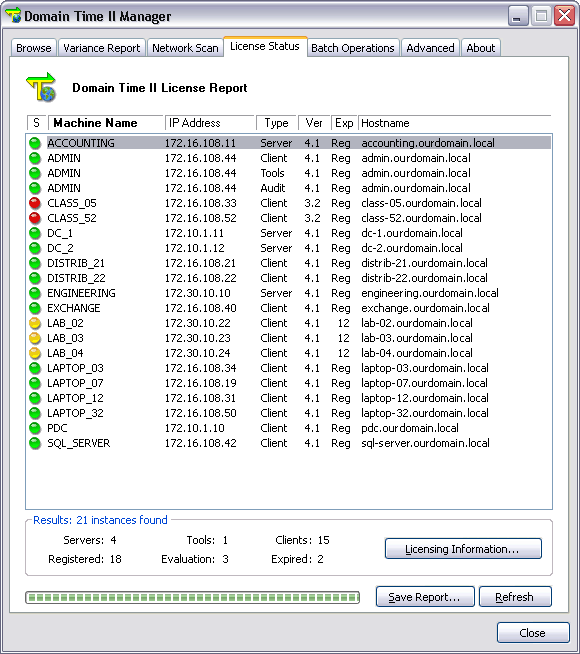
Task: Open the About tab
Action: 481,48
